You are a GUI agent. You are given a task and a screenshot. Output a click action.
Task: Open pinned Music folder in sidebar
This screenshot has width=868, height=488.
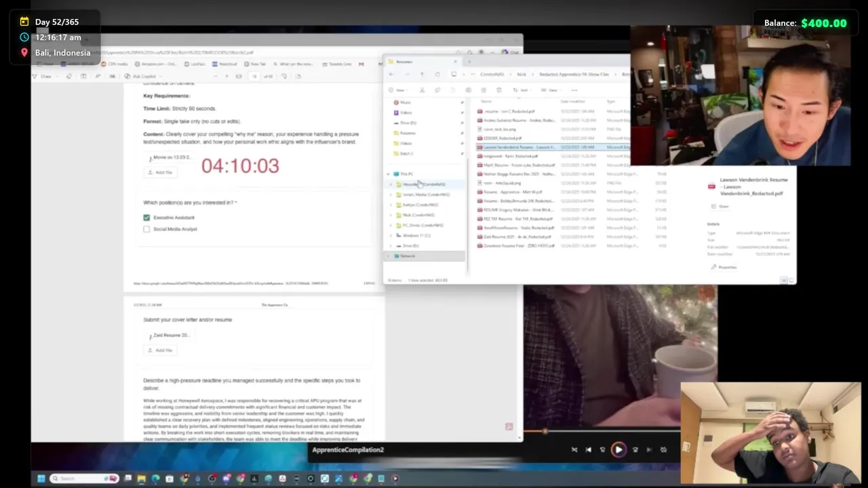coord(406,102)
